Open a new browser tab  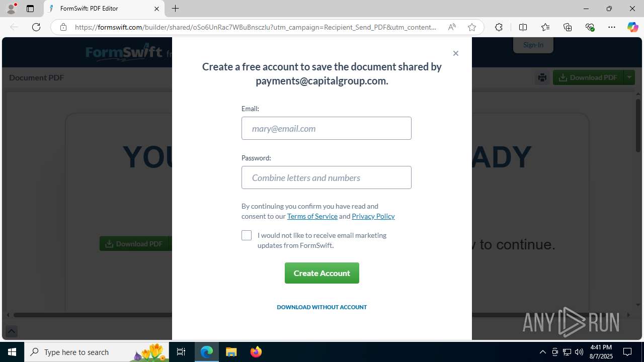[175, 9]
